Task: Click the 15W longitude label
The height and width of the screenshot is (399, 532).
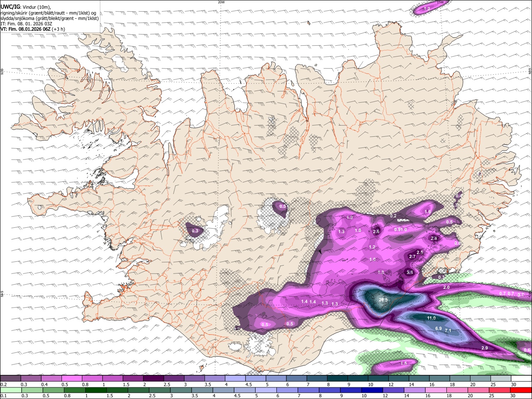Action: coord(440,2)
